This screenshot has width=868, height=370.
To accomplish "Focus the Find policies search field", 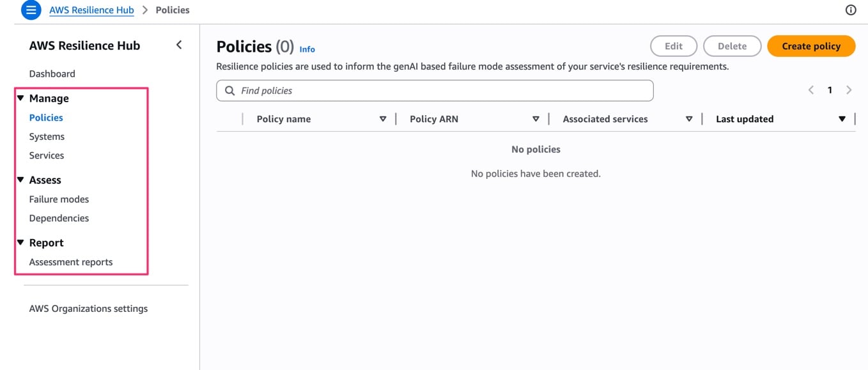I will coord(435,91).
